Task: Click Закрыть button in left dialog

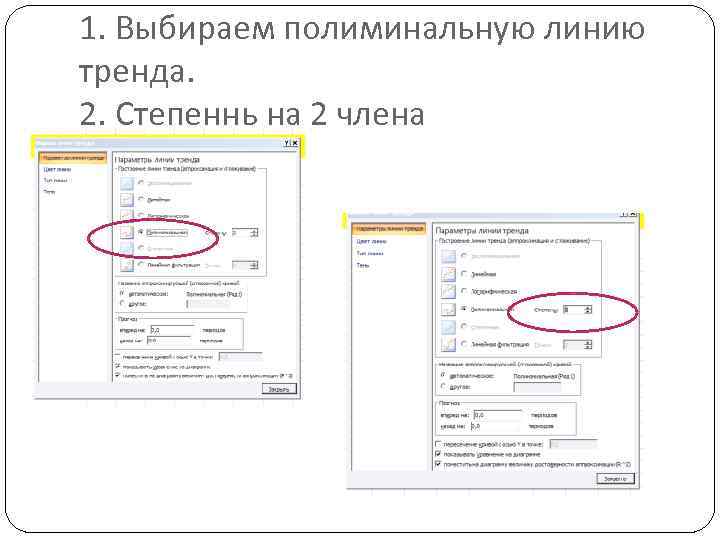Action: (279, 389)
